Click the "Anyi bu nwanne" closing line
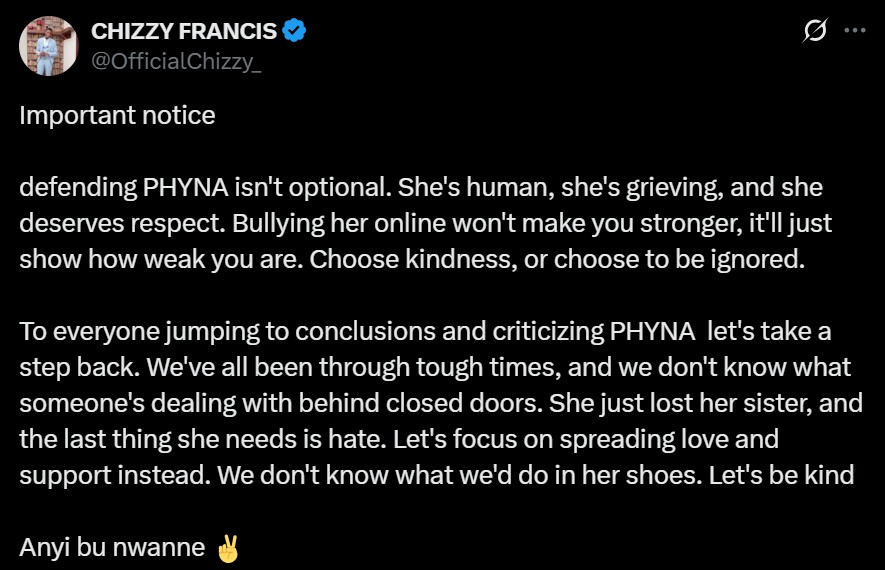The image size is (885, 570). tap(112, 549)
